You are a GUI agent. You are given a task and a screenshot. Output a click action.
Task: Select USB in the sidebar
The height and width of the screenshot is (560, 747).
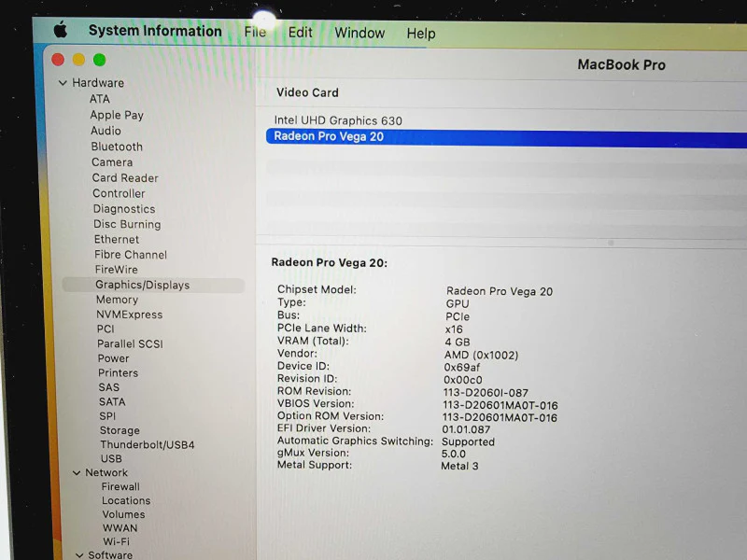coord(111,458)
